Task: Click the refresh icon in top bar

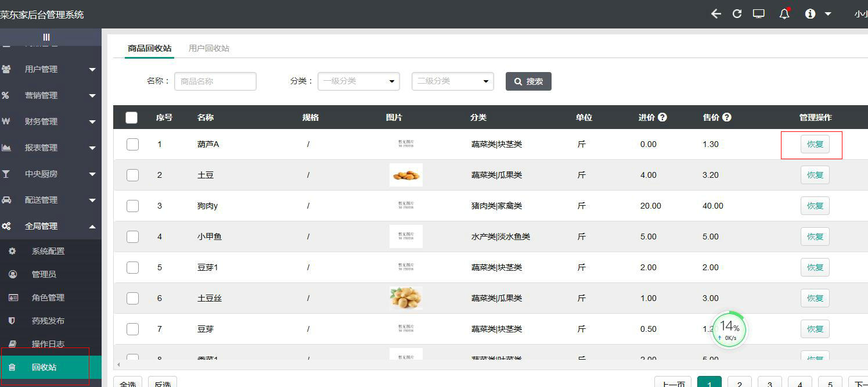Action: pyautogui.click(x=737, y=14)
